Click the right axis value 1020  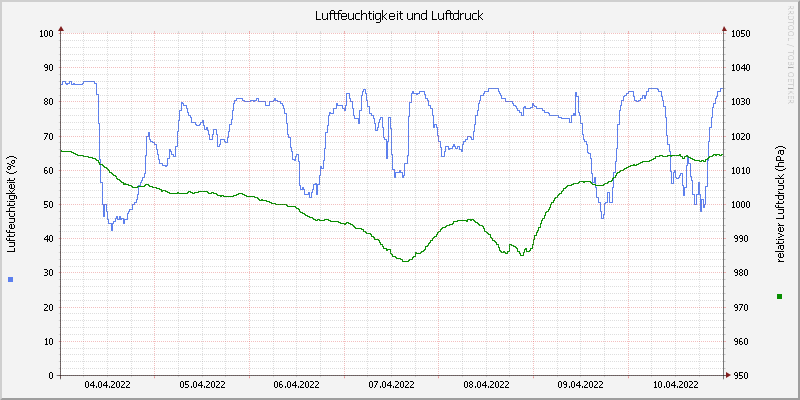(740, 136)
